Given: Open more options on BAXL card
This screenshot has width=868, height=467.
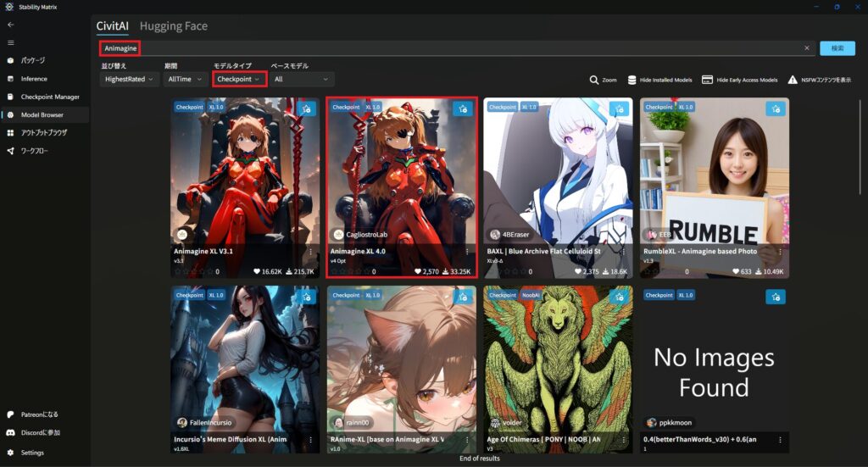Looking at the screenshot, I should pyautogui.click(x=624, y=251).
